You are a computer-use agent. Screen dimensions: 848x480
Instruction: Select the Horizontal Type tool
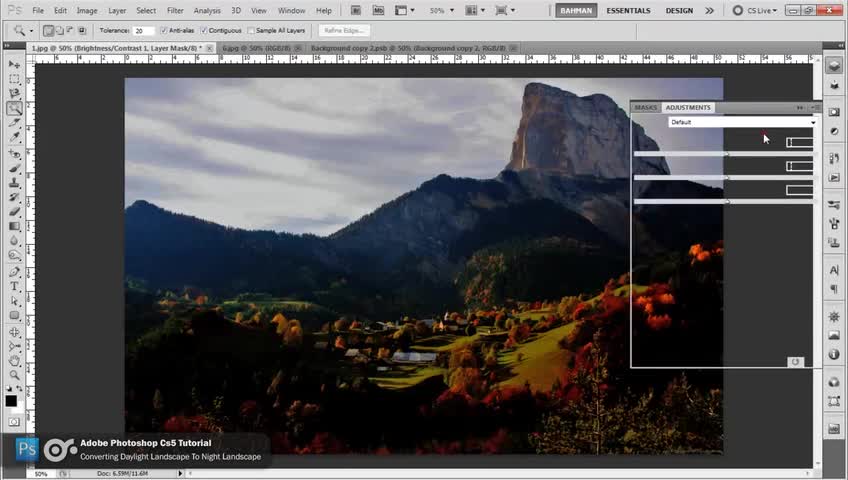click(14, 286)
